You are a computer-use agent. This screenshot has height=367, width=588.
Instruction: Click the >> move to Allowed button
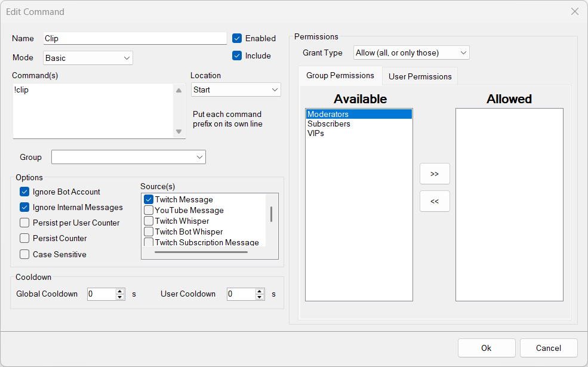pos(434,174)
